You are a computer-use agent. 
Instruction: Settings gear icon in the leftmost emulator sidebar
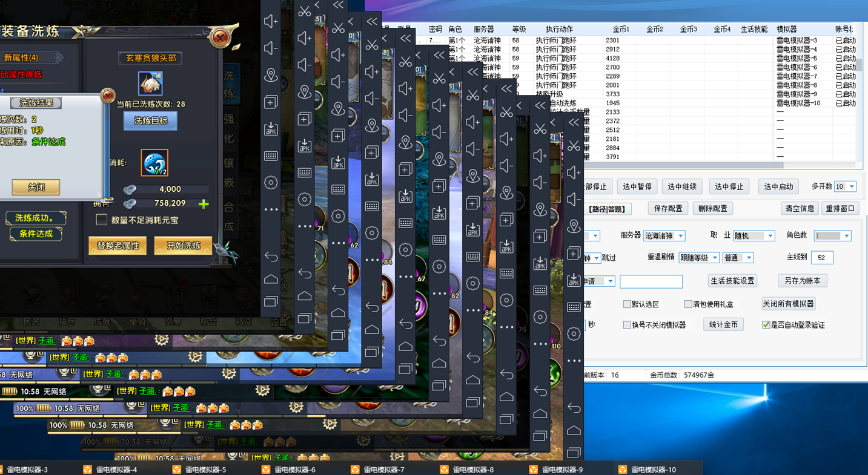tap(271, 182)
